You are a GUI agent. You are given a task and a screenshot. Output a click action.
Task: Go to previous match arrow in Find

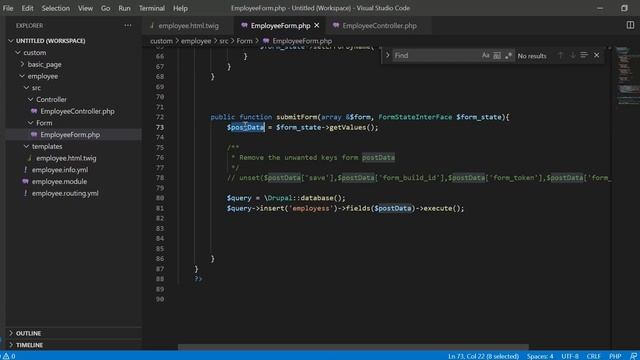(560, 56)
